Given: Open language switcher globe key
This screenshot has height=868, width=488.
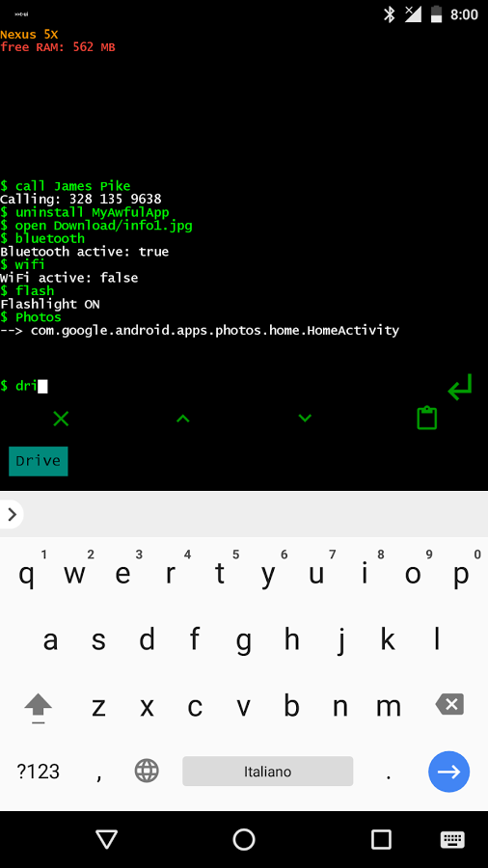Looking at the screenshot, I should click(x=147, y=771).
